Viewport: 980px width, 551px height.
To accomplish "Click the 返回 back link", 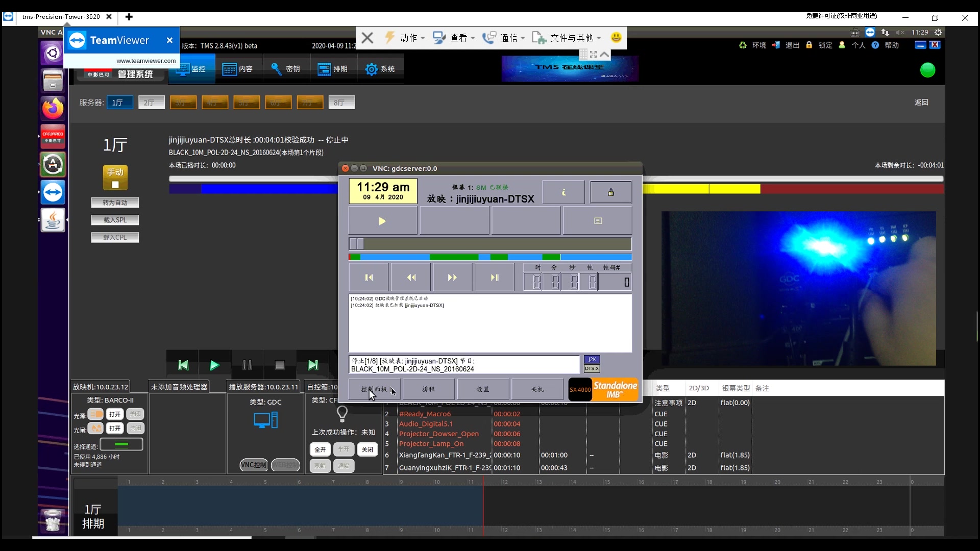I will click(921, 103).
